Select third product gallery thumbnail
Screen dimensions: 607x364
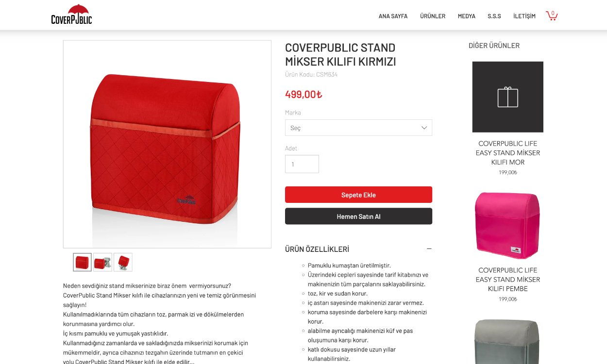point(123,262)
